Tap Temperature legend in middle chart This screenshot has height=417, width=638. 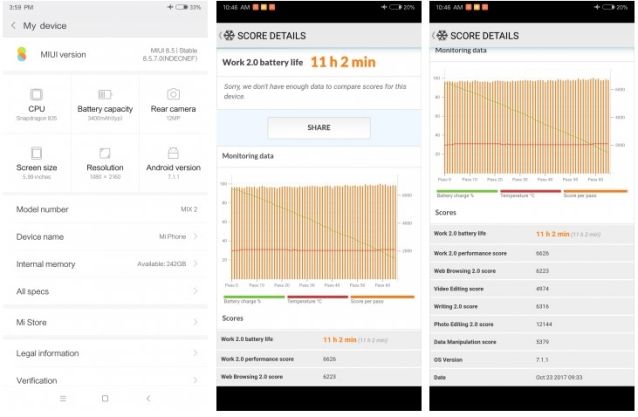coord(317,299)
